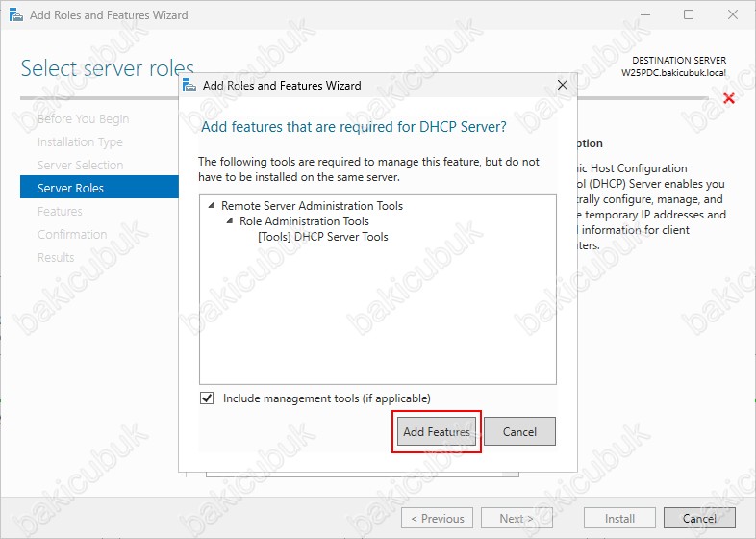This screenshot has width=756, height=539.
Task: Select Role Administration Tools text
Action: (x=304, y=221)
